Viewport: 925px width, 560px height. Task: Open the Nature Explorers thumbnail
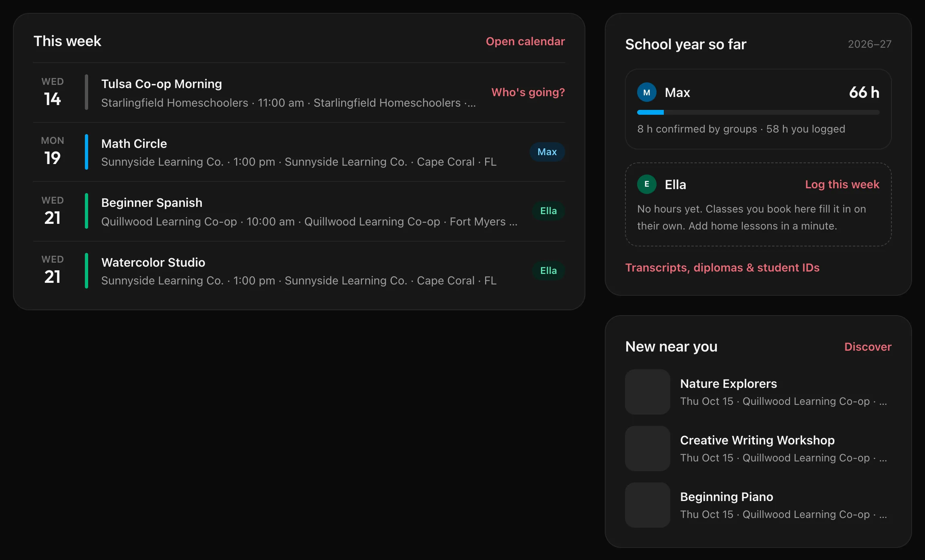(648, 392)
